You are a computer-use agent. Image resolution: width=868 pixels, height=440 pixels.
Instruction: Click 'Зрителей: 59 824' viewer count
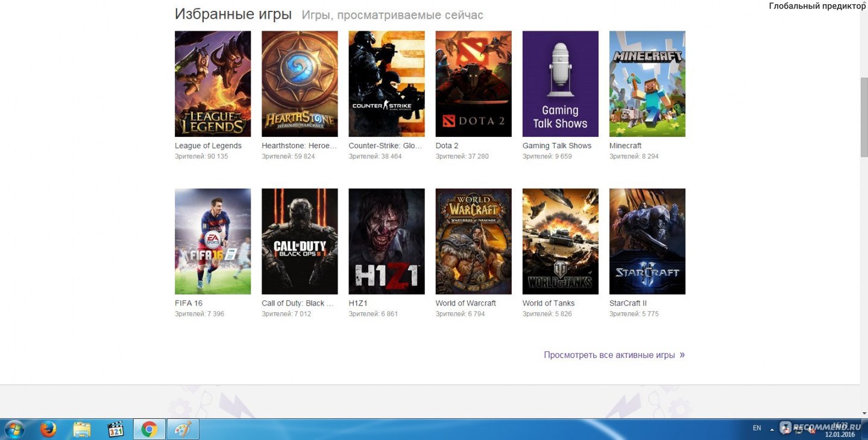tap(288, 157)
